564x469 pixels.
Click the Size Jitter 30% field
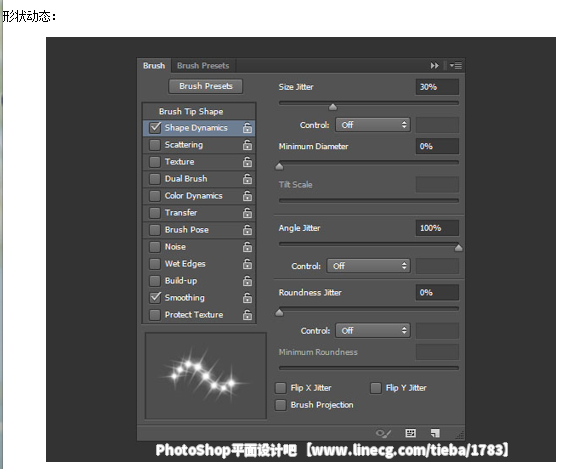[x=437, y=87]
